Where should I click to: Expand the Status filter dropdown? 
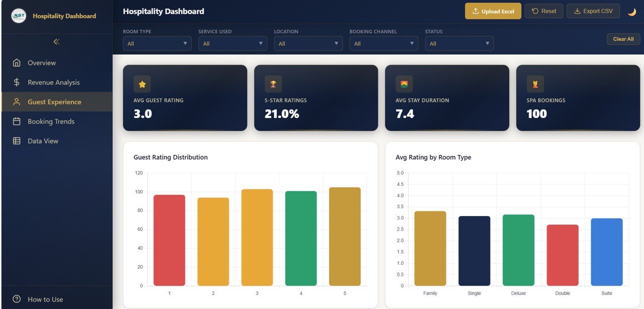[x=459, y=44]
